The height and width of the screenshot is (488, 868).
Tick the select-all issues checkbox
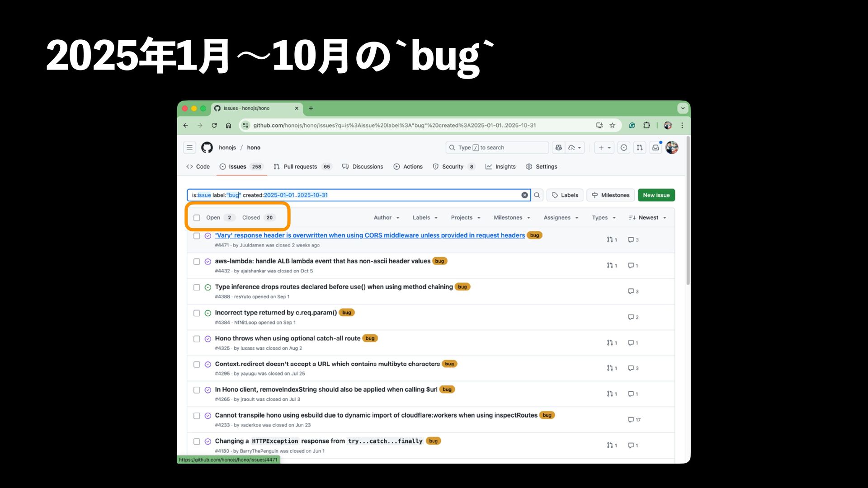click(x=197, y=218)
